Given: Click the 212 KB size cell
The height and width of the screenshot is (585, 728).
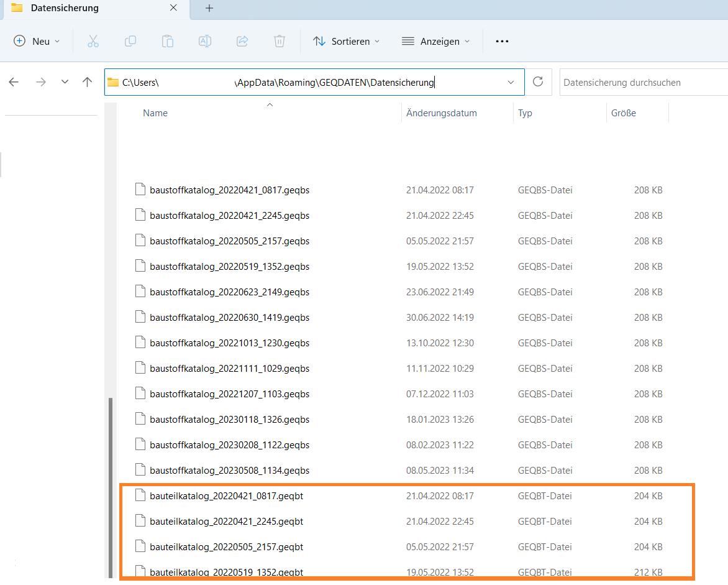Looking at the screenshot, I should (x=648, y=572).
